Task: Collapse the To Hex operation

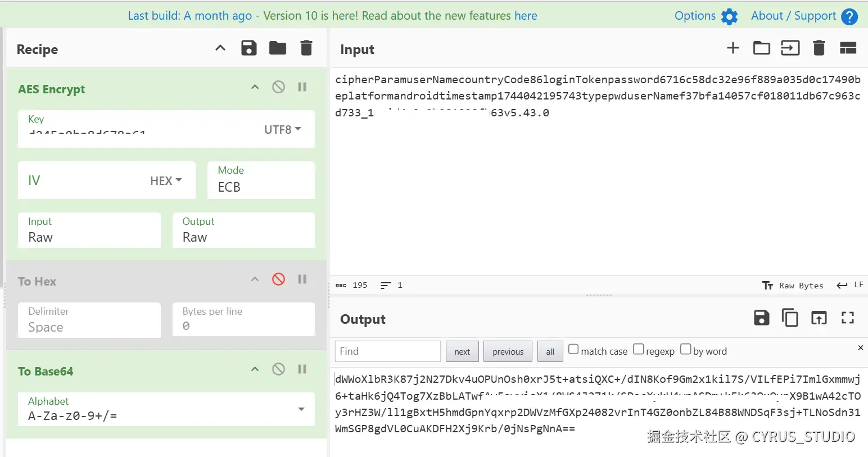Action: coord(255,279)
